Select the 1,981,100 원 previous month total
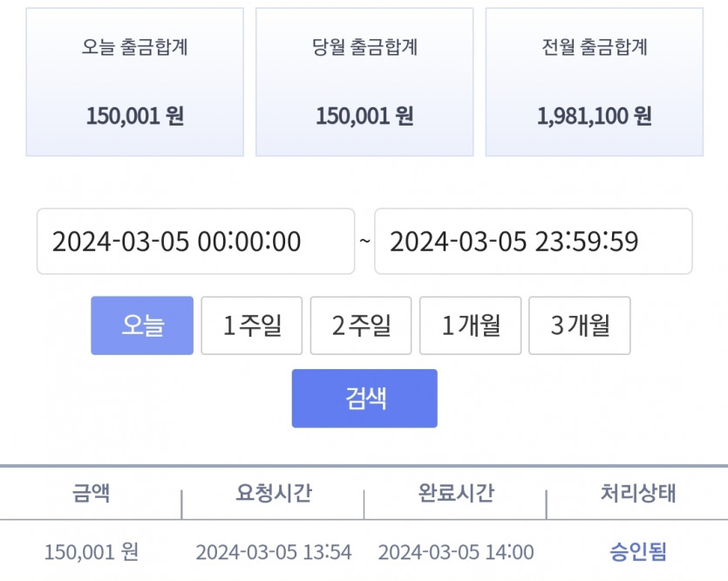This screenshot has height=581, width=728. click(595, 116)
